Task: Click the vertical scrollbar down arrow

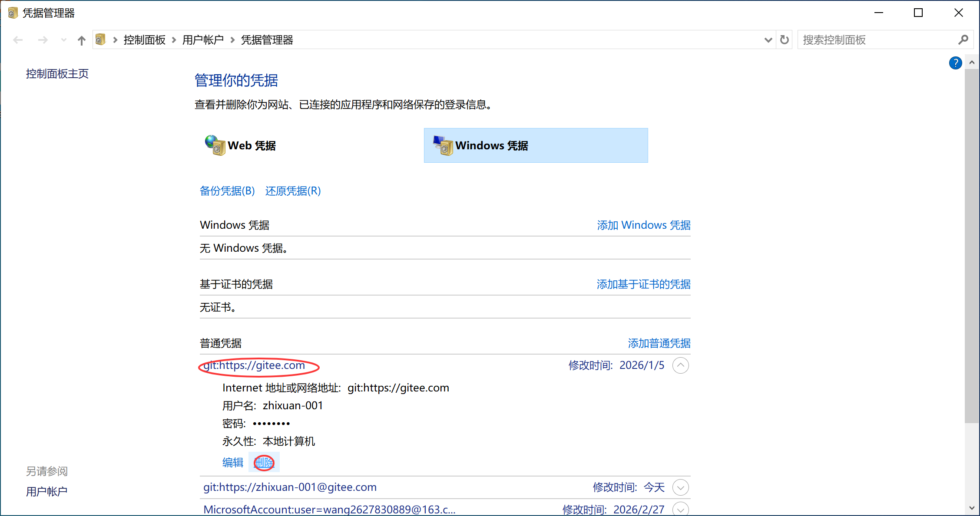Action: point(972,508)
